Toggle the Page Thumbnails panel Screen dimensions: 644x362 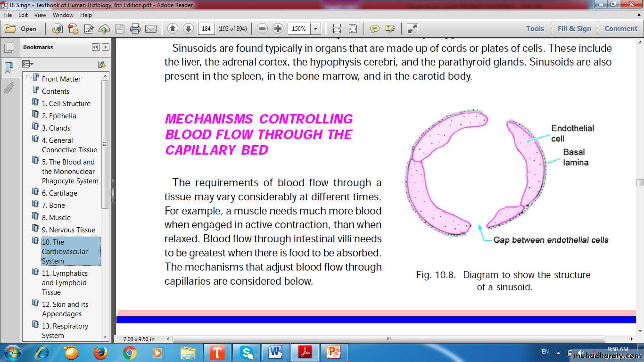(x=8, y=48)
